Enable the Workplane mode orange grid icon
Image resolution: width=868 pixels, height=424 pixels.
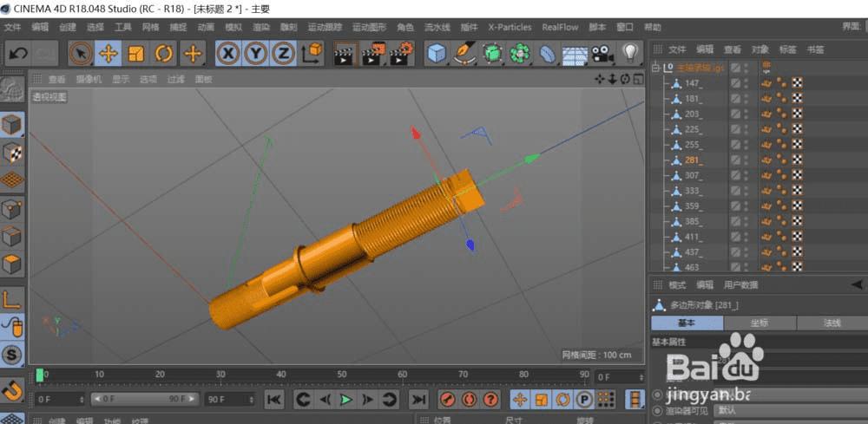[12, 180]
